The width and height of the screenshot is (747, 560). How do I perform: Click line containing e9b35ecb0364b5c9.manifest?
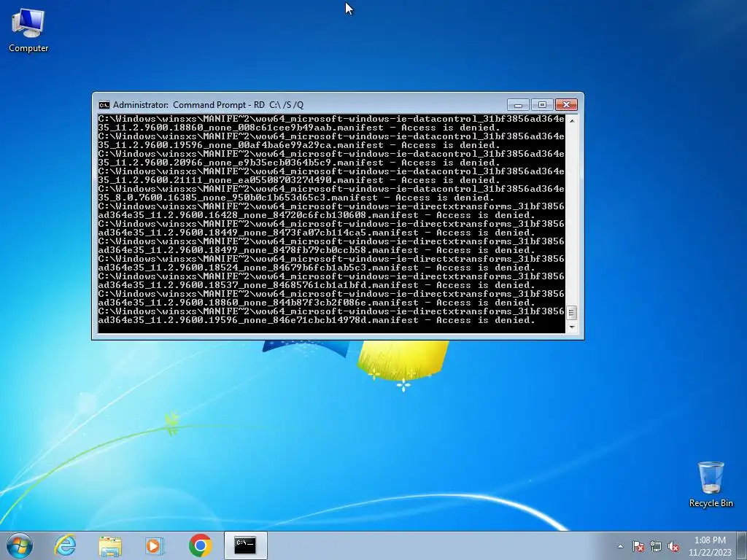click(x=299, y=163)
